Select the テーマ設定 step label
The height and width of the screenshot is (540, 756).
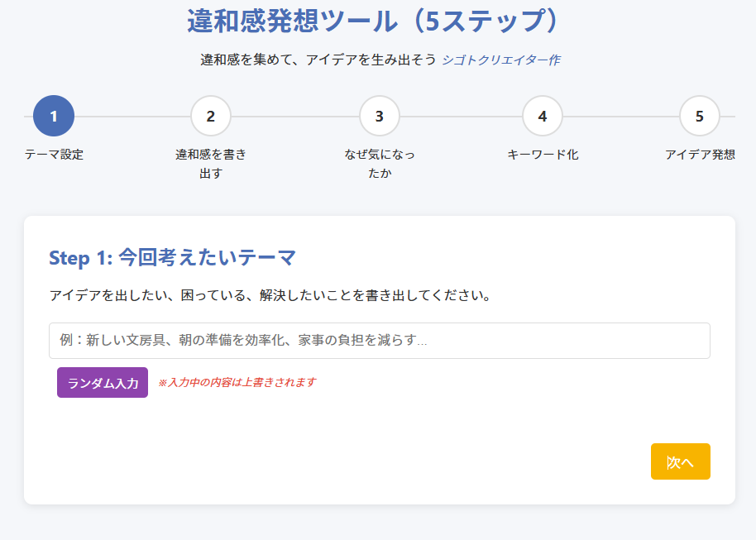click(x=54, y=155)
